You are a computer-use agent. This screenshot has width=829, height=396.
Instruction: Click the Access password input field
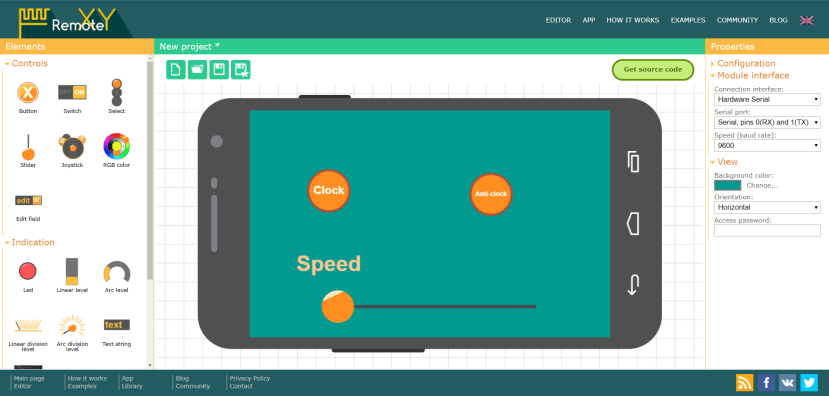click(767, 231)
